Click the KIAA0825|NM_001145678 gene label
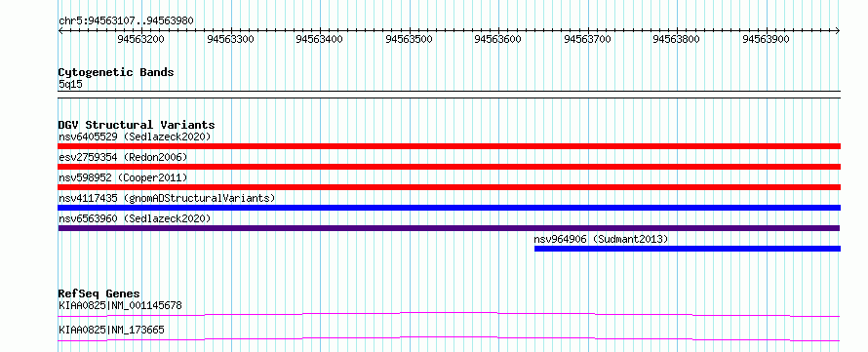This screenshot has width=868, height=352. [120, 305]
